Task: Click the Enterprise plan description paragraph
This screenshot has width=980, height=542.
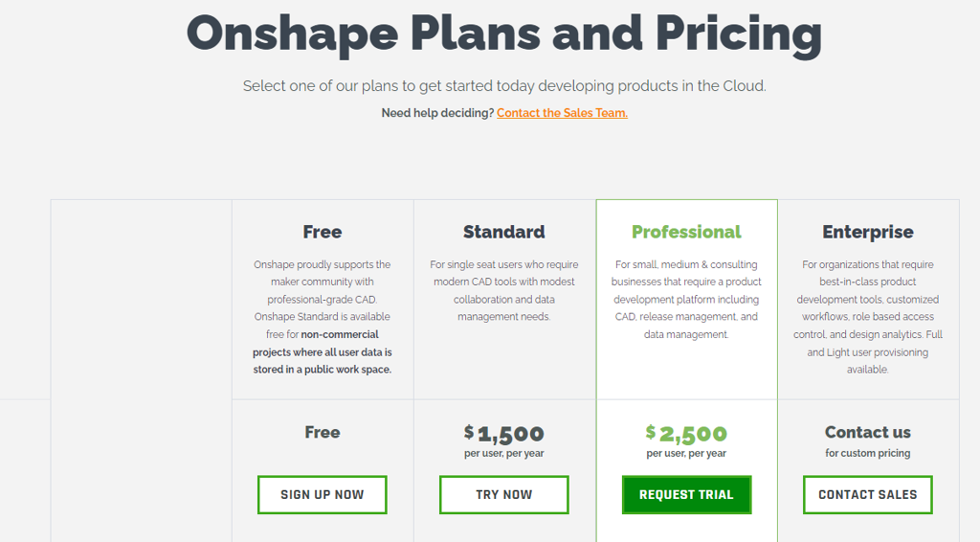Action: 867,317
